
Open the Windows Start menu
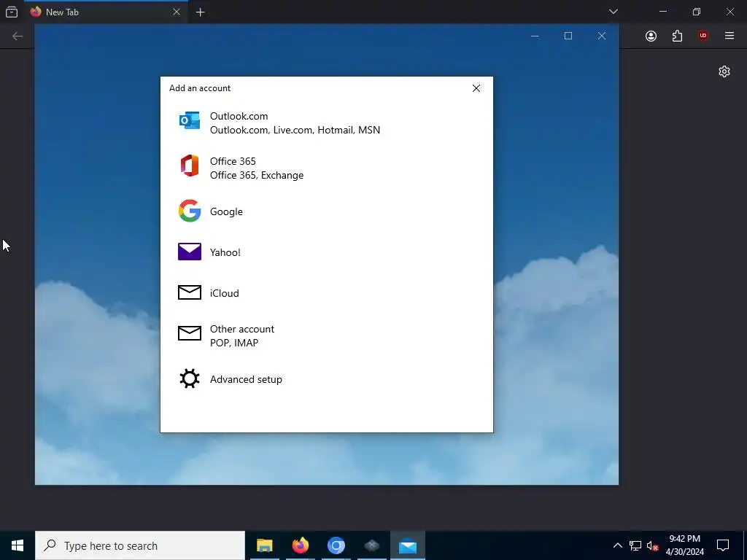pyautogui.click(x=18, y=545)
